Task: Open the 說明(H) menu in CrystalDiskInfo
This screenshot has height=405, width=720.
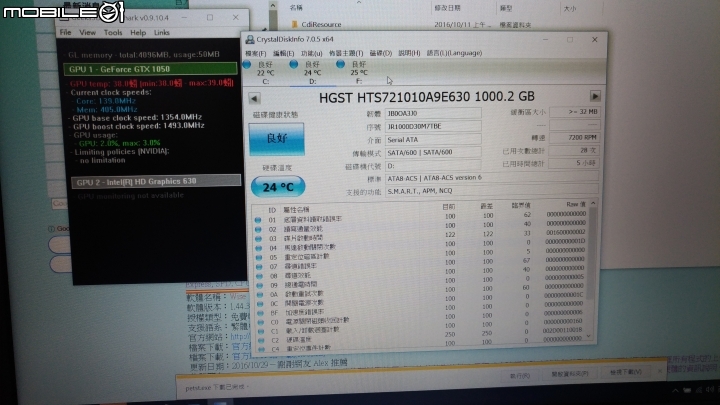Action: (409, 53)
